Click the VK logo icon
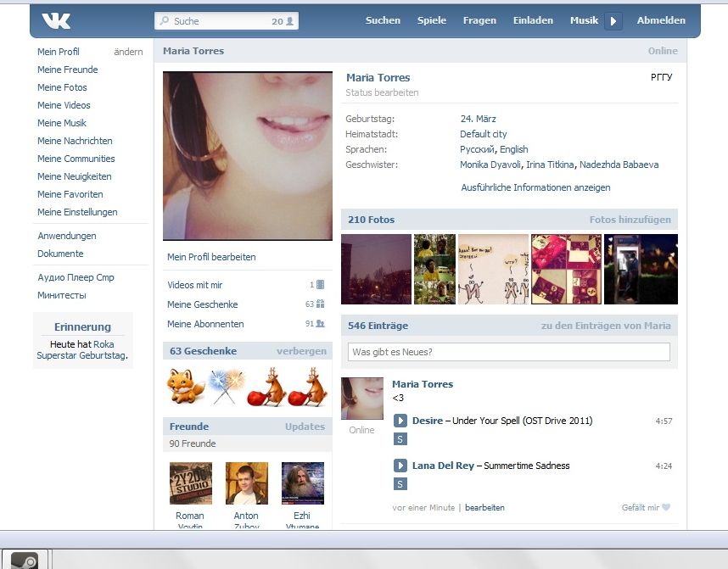Screen dimensions: 728x569 (x=56, y=20)
